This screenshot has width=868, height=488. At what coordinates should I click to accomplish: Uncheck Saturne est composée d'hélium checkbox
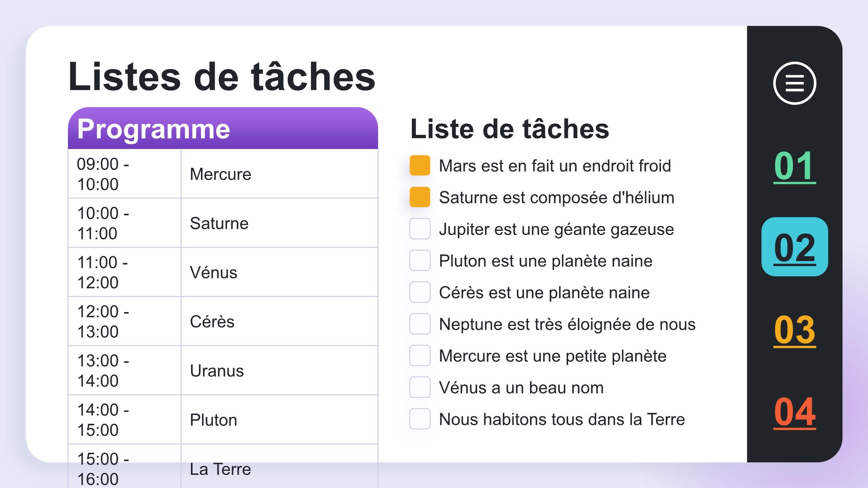420,197
